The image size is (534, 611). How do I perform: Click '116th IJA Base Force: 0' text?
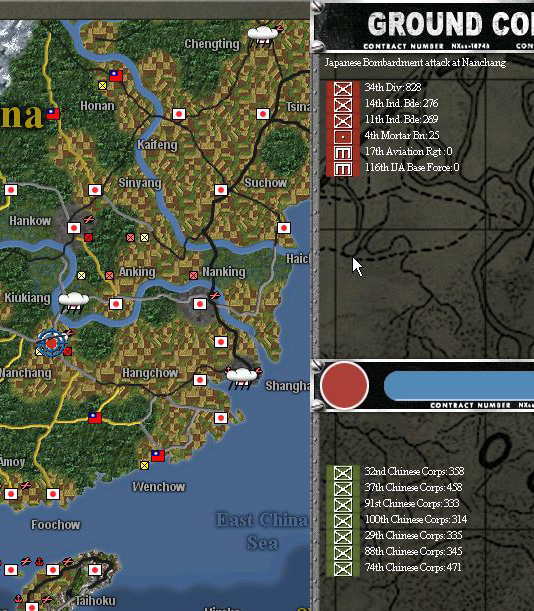[x=412, y=167]
